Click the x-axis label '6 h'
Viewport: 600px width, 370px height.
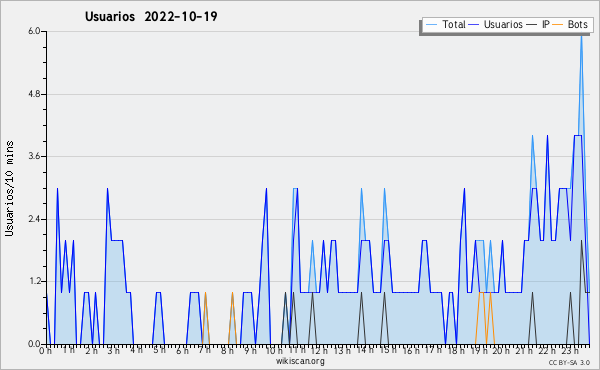(x=183, y=350)
